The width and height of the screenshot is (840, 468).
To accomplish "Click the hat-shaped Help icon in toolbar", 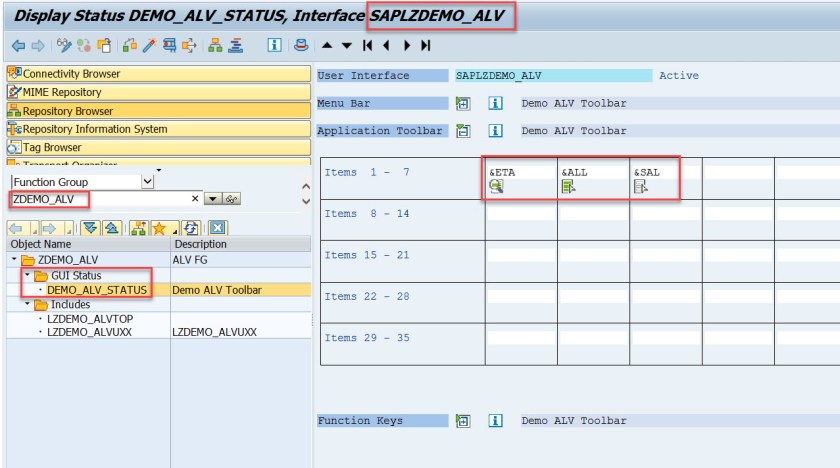I will (301, 46).
